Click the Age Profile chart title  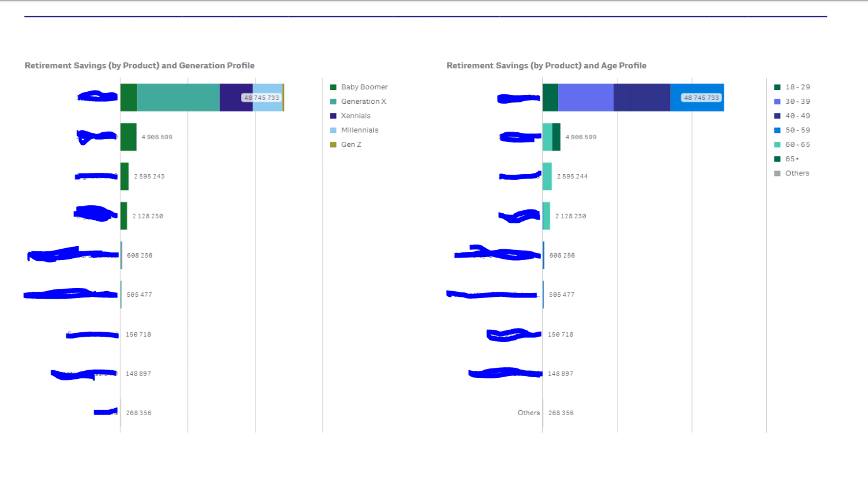546,65
